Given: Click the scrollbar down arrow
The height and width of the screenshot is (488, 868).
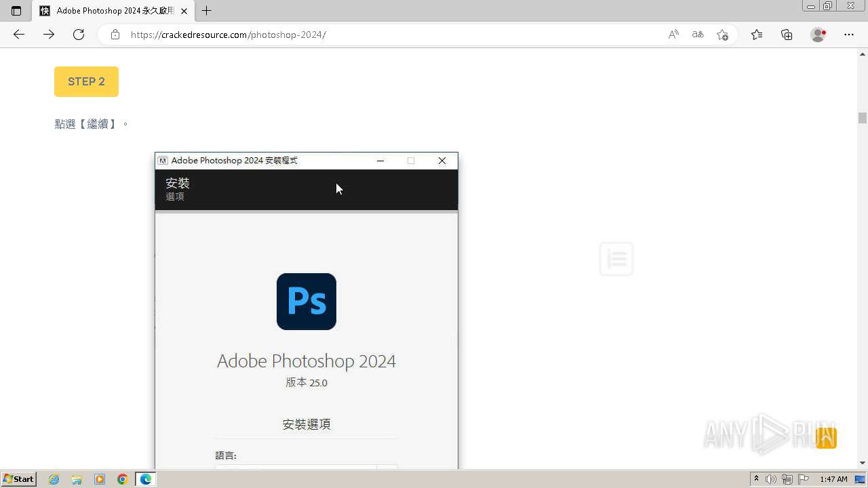Looking at the screenshot, I should tap(863, 463).
